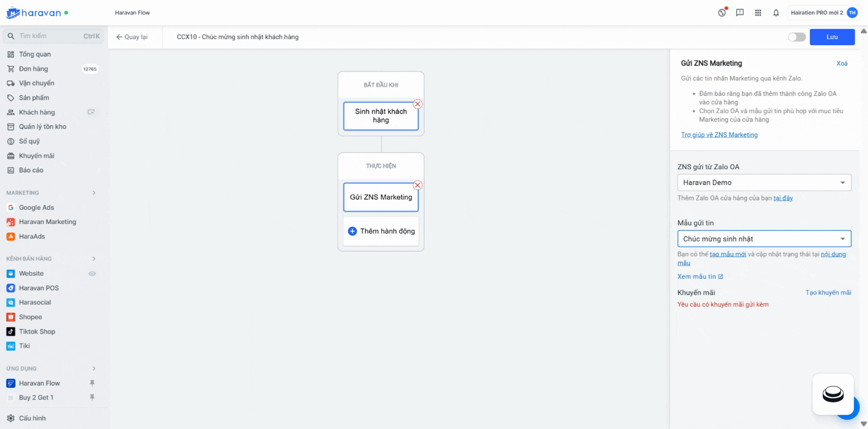This screenshot has height=429, width=868.
Task: Click the Harasocial icon
Action: (x=11, y=303)
